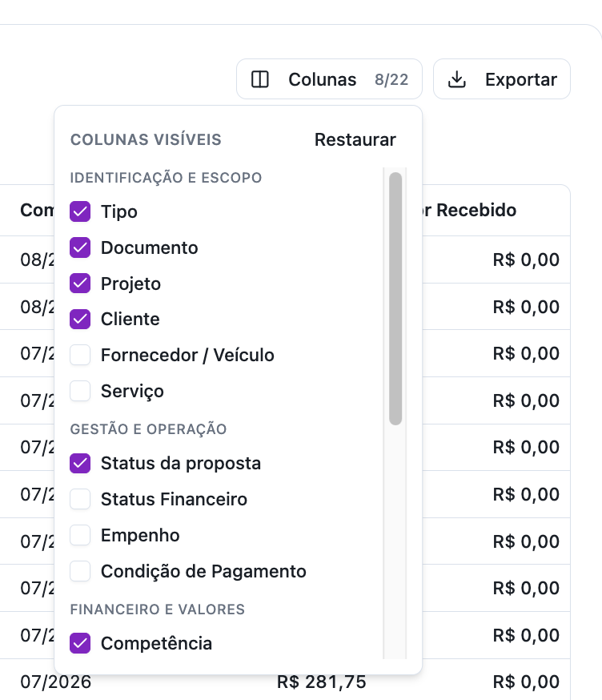The image size is (602, 700).
Task: Select the R$ 281,75 value cell
Action: pyautogui.click(x=322, y=682)
